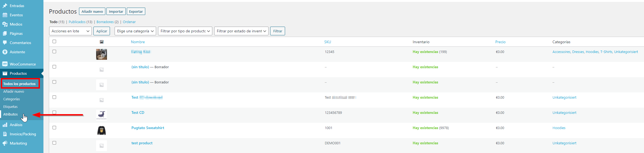Sort table by Precio column
The width and height of the screenshot is (644, 153).
(500, 42)
